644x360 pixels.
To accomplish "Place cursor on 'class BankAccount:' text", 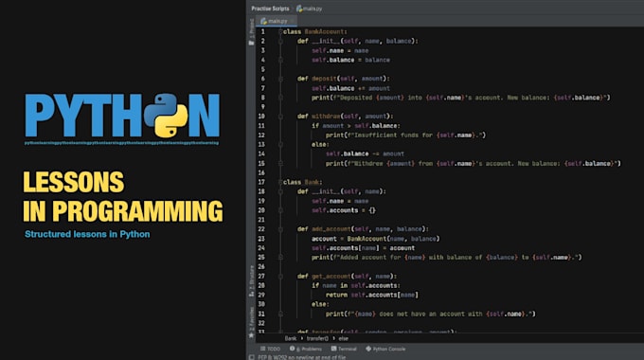I will click(315, 31).
